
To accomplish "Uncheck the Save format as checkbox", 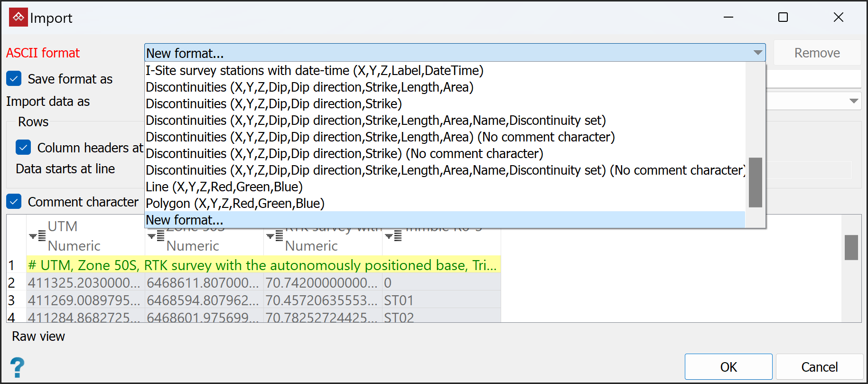I will pyautogui.click(x=14, y=79).
